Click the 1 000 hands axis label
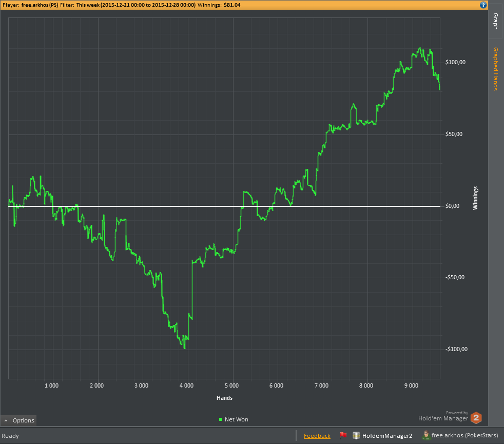The height and width of the screenshot is (444, 504). [x=52, y=385]
